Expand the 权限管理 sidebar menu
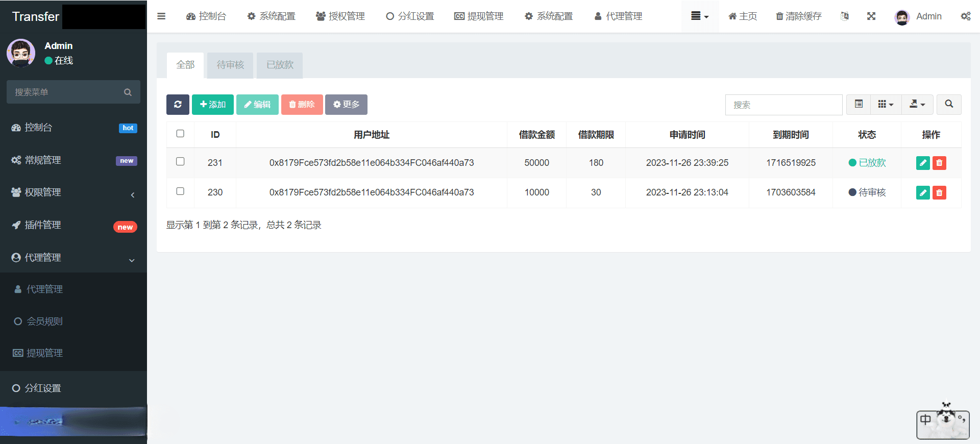Screen dimensions: 980x444 click(73, 192)
